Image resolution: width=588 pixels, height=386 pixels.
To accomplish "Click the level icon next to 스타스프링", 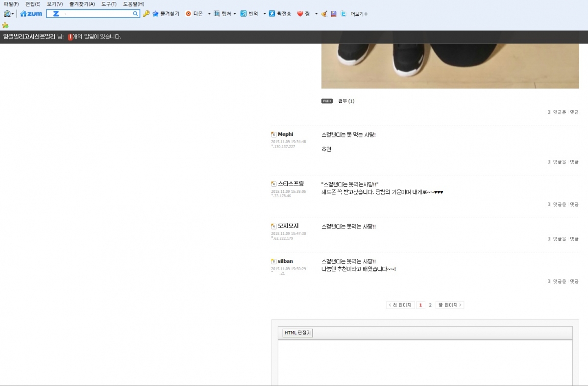I will point(273,184).
